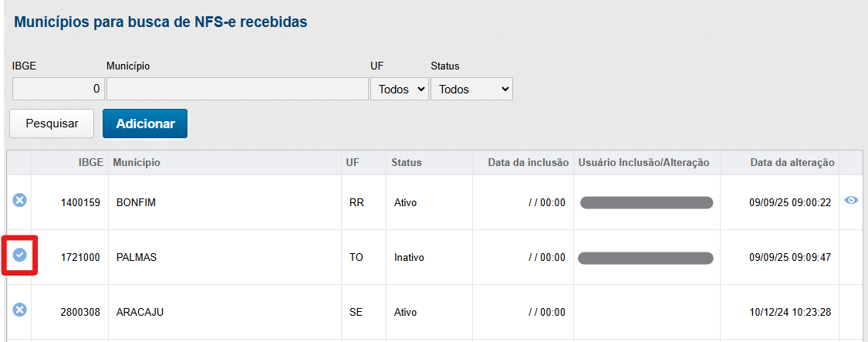Click the Adicionar button
868x342 pixels.
tap(145, 124)
